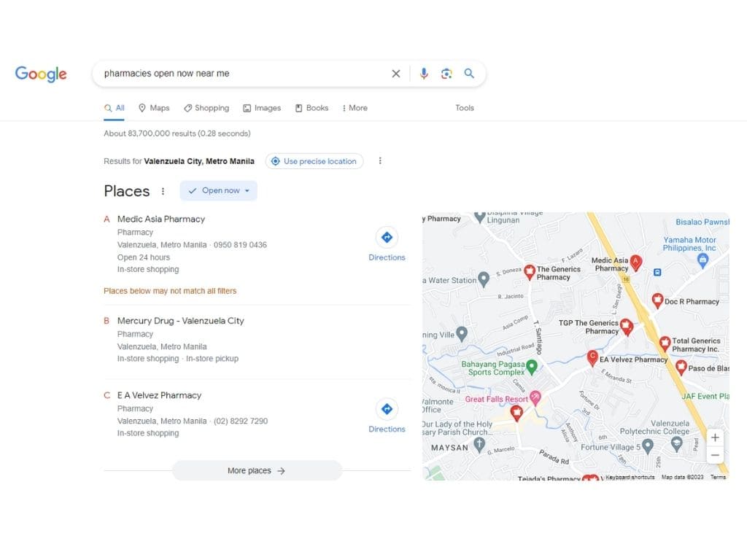Image resolution: width=747 pixels, height=560 pixels.
Task: Expand the More search categories menu
Action: pos(355,108)
